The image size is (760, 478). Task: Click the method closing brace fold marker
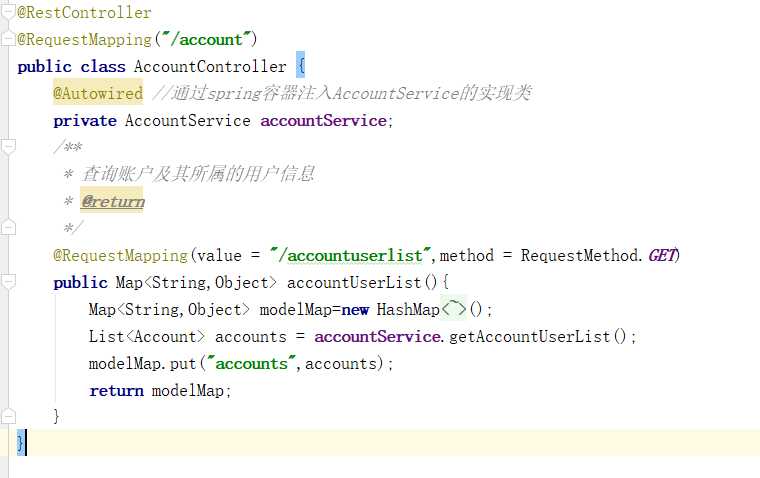tap(8, 416)
